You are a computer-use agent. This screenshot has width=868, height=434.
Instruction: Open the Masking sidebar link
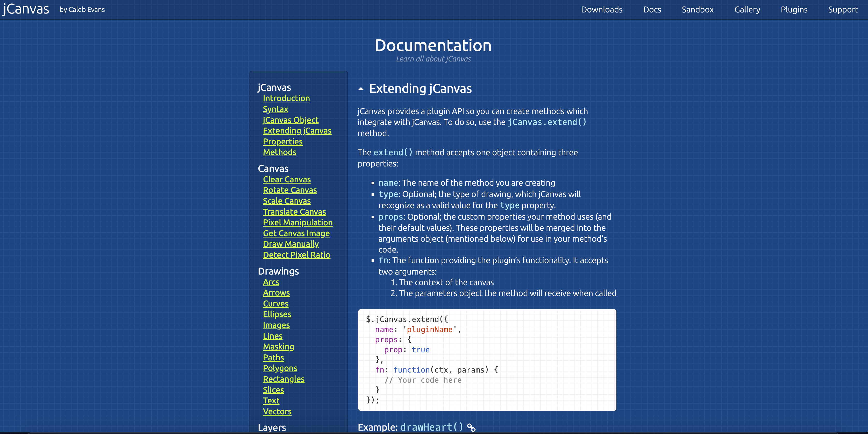[x=278, y=347]
